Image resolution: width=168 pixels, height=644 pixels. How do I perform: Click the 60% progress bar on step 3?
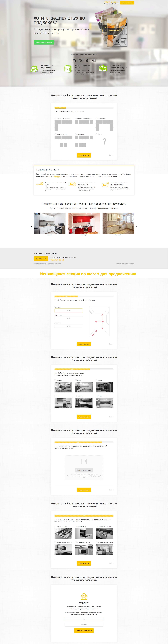[x=84, y=369]
